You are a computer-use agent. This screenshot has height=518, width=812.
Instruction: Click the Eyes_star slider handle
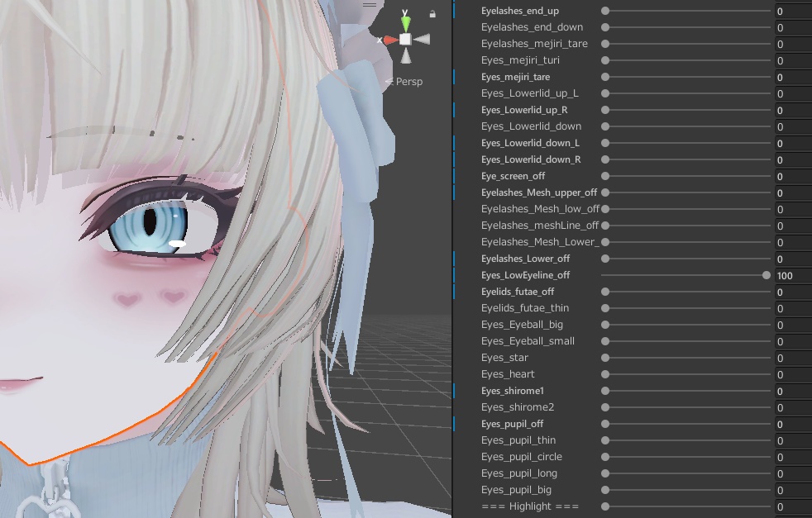tap(604, 358)
